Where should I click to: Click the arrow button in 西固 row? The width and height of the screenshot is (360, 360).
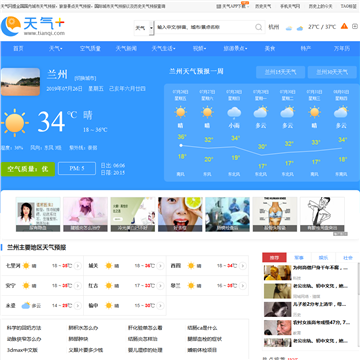point(243,266)
